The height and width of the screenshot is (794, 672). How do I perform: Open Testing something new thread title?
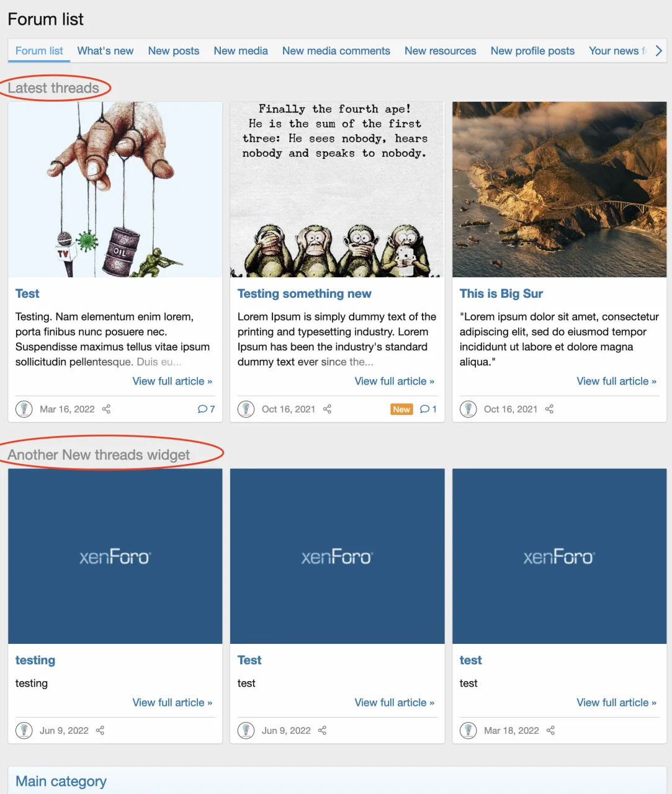tap(304, 294)
